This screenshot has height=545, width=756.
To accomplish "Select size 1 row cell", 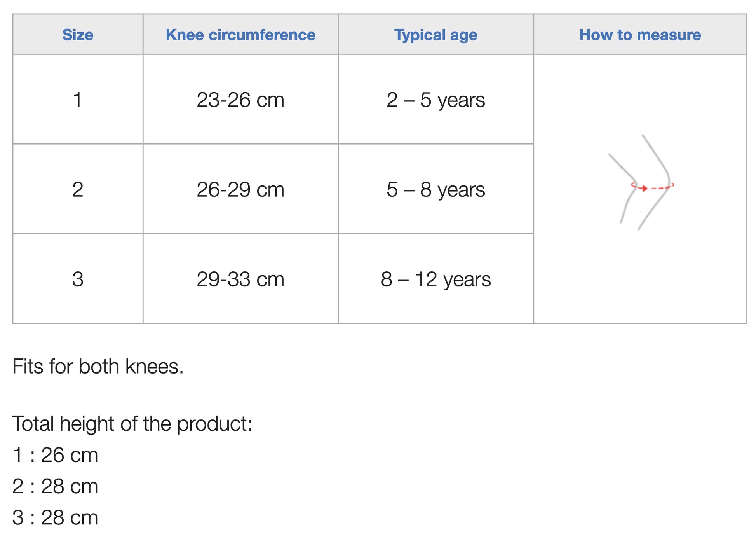I will [78, 100].
